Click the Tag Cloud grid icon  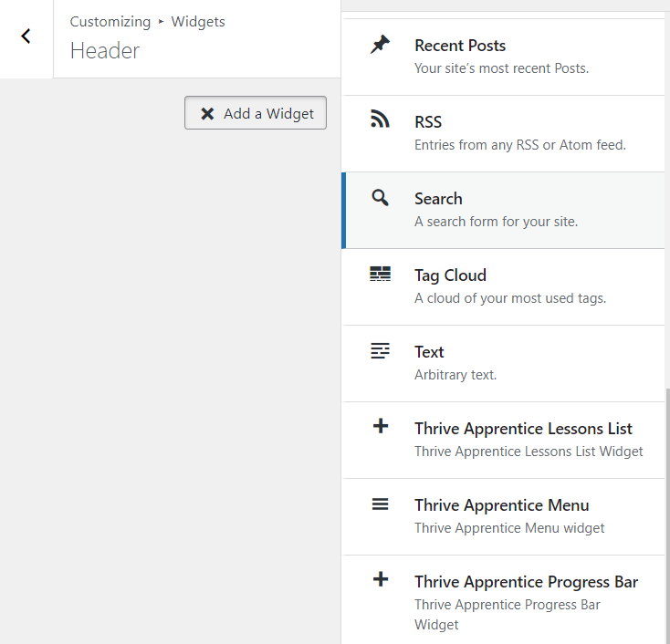point(380,275)
